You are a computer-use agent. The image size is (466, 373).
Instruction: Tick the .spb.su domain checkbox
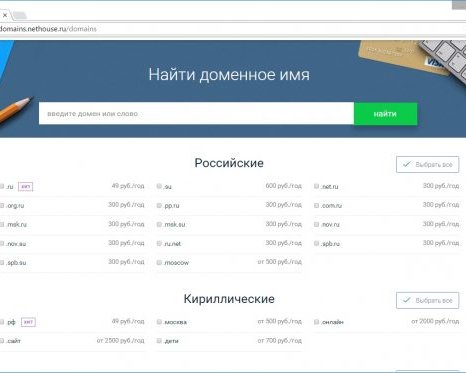point(2,262)
